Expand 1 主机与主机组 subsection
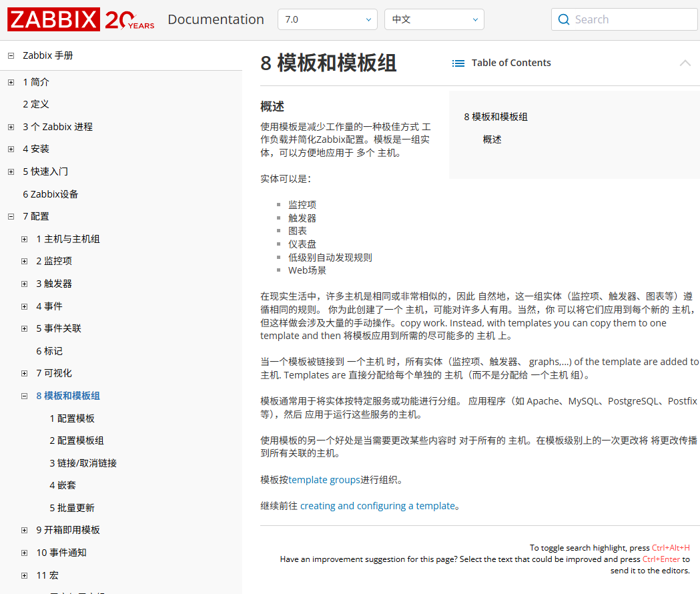Image resolution: width=700 pixels, height=594 pixels. (x=24, y=239)
